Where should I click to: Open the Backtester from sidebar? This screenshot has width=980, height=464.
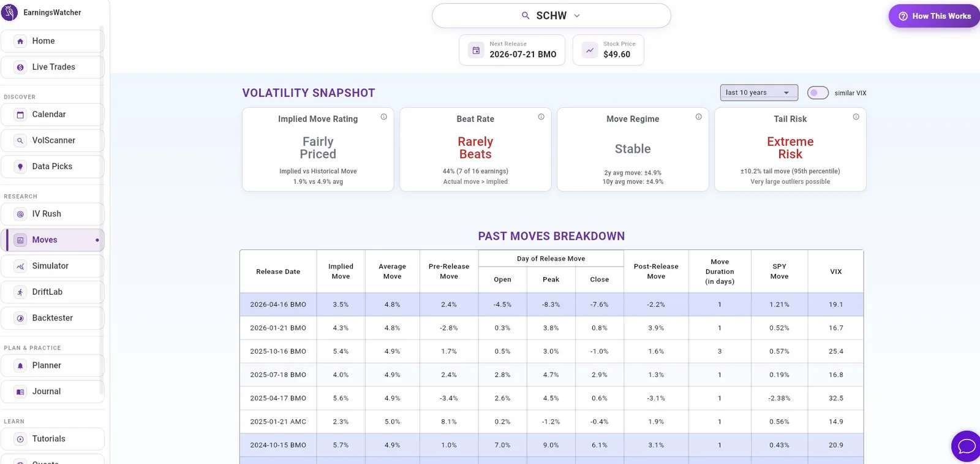[x=53, y=318]
